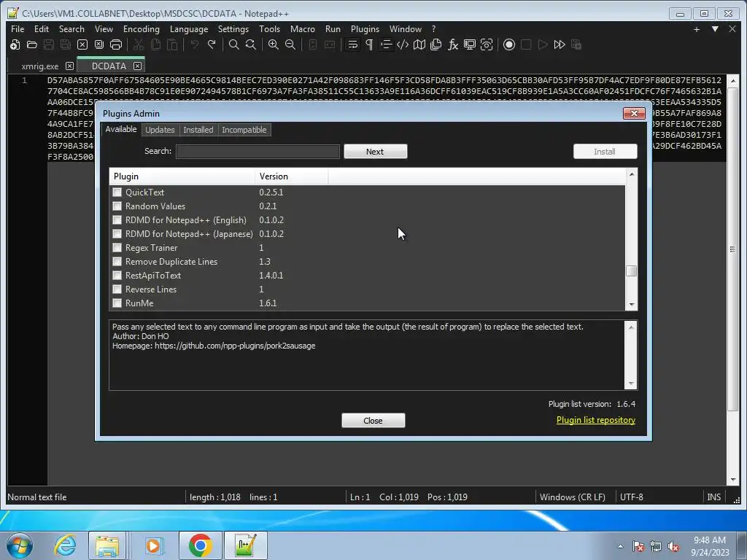
Task: Click the Zoom Out toolbar icon
Action: [290, 44]
